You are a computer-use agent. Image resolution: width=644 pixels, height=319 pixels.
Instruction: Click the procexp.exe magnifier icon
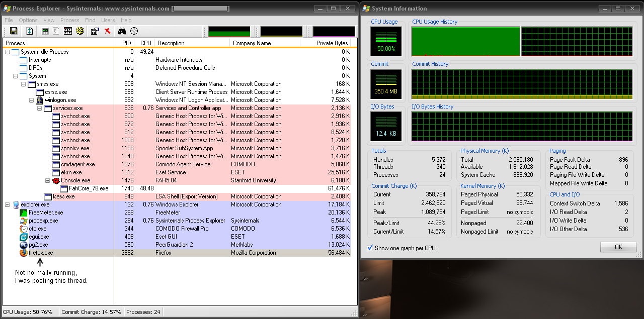coord(23,221)
